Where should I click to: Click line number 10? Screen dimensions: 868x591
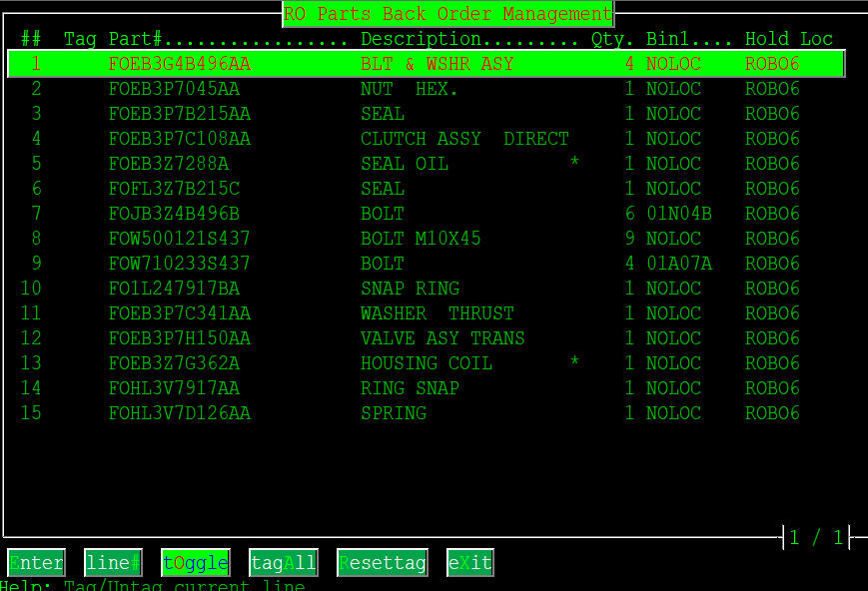(x=31, y=288)
